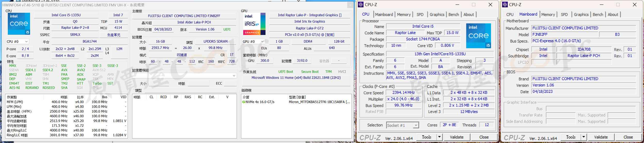This screenshot has height=143, width=644.
Task: Select the SRMLX SSPEC value
Action: 75,35
